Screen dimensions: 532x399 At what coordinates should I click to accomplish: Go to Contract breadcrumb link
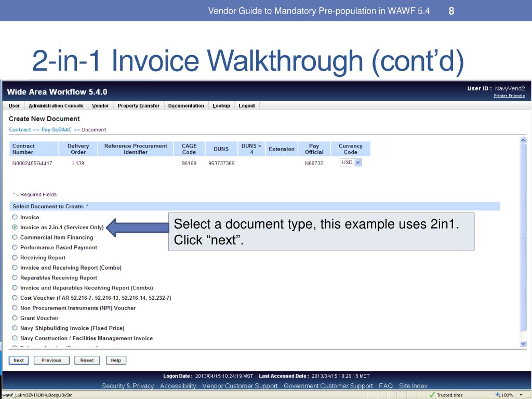pos(20,129)
